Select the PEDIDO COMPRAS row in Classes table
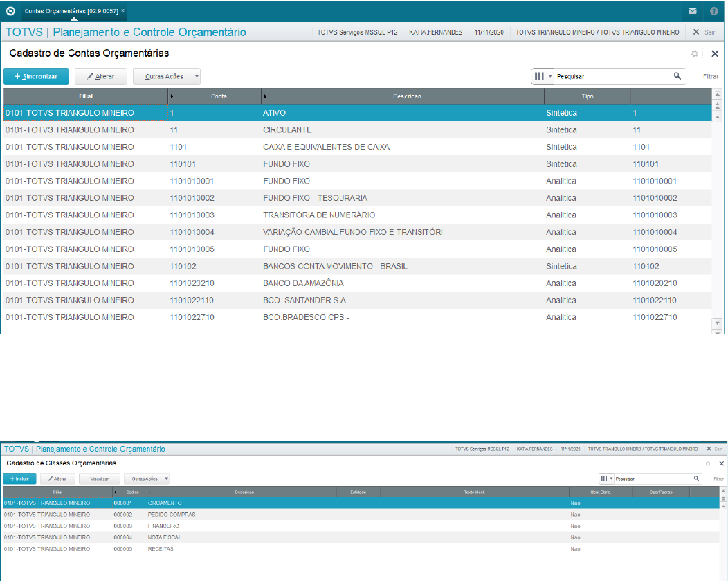This screenshot has width=728, height=581. tap(172, 515)
